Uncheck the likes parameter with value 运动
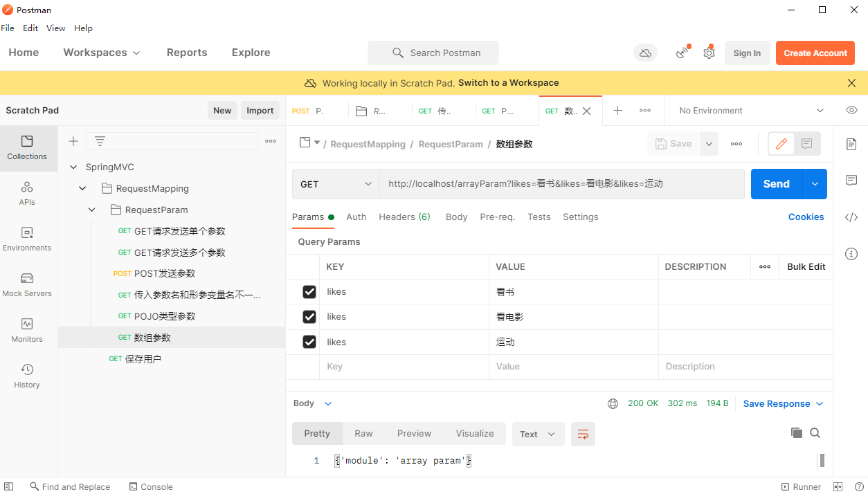868x494 pixels. [309, 342]
